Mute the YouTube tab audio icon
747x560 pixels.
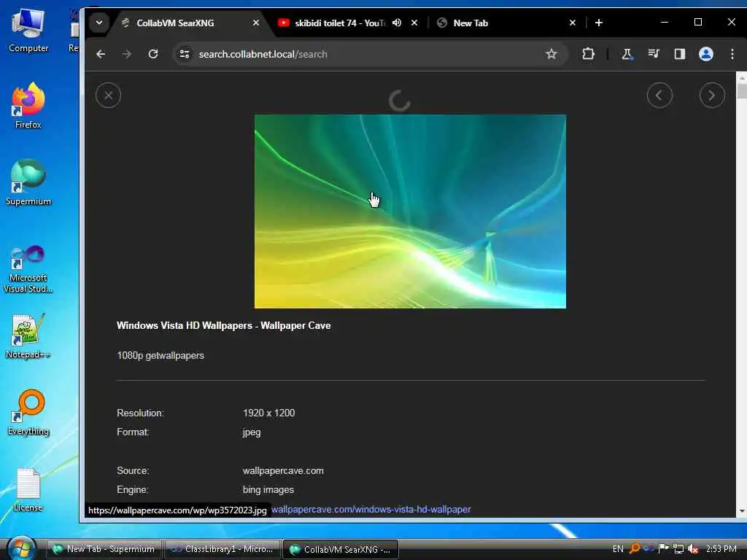click(x=396, y=23)
